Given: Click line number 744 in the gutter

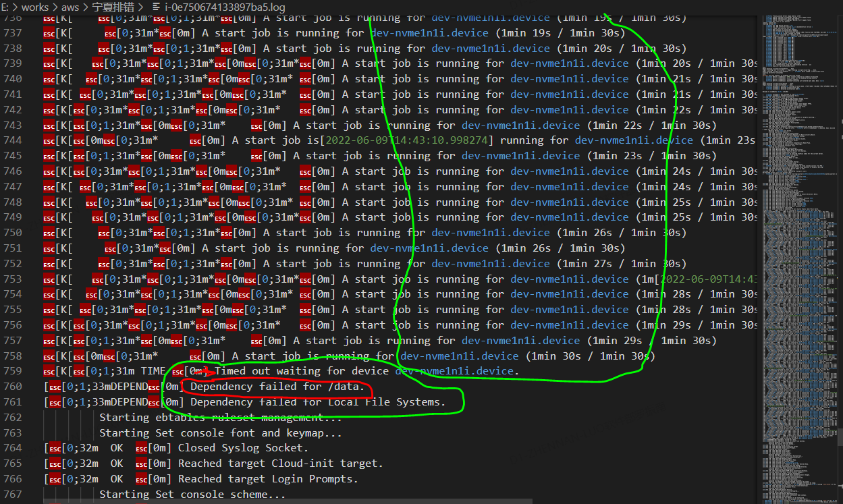Looking at the screenshot, I should [x=13, y=140].
